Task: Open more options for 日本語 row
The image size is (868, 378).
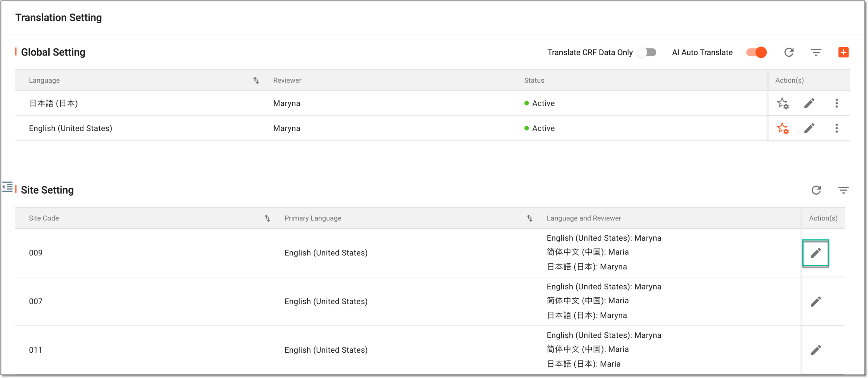Action: [x=836, y=103]
